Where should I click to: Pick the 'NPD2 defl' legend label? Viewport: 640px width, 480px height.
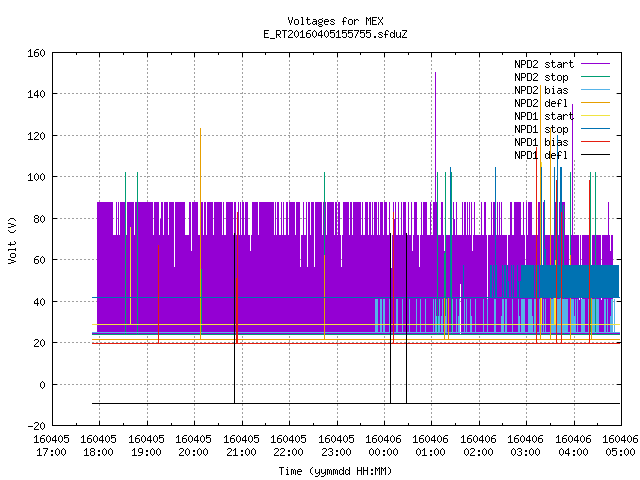click(541, 103)
